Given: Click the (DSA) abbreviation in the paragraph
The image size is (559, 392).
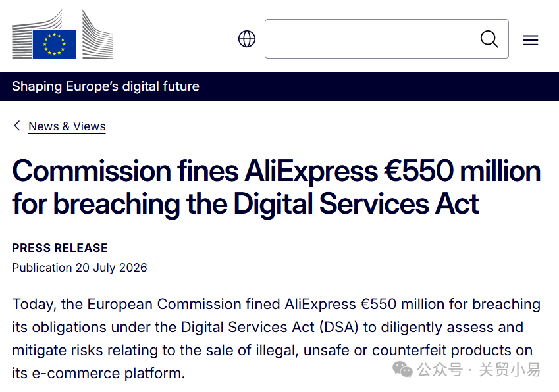Looking at the screenshot, I should click(x=338, y=327).
